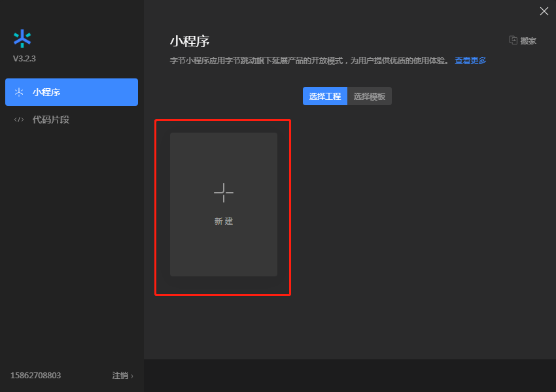Click the version label V3.2.3
Viewport: 556px width, 392px height.
tap(24, 58)
